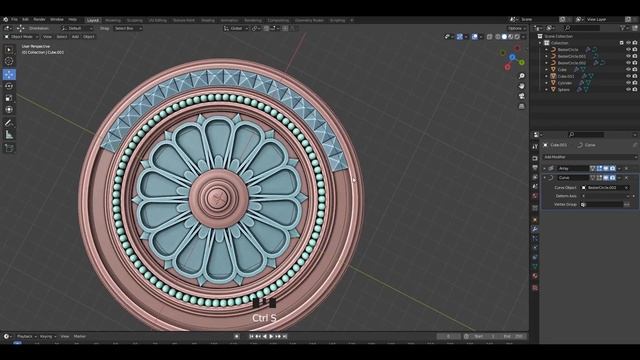The width and height of the screenshot is (640, 360).
Task: Hide Cube via its eye icon
Action: click(x=629, y=69)
